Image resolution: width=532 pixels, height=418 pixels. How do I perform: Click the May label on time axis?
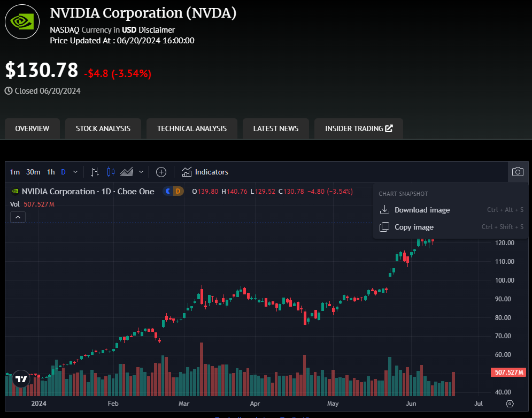tap(333, 404)
